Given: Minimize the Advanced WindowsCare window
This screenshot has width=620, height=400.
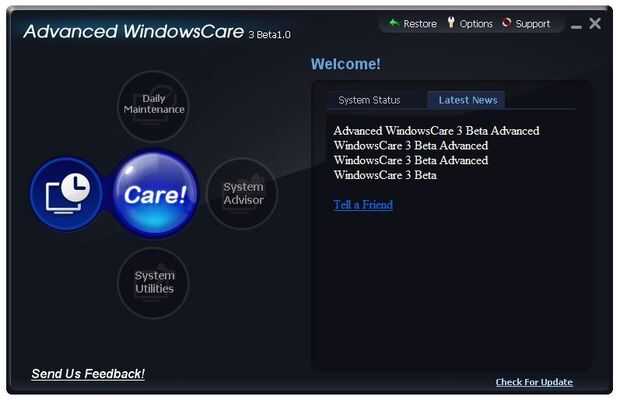Looking at the screenshot, I should click(x=576, y=26).
